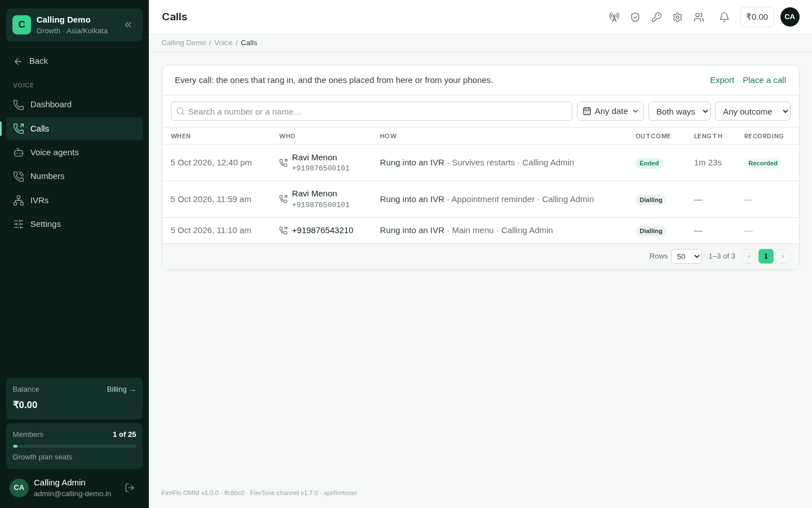812x508 pixels.
Task: Click Place a call
Action: [764, 80]
